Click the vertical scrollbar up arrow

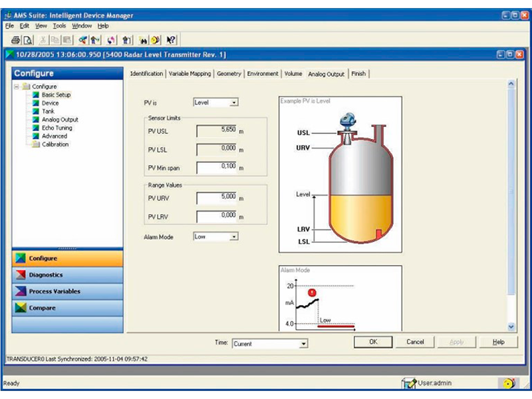point(511,84)
